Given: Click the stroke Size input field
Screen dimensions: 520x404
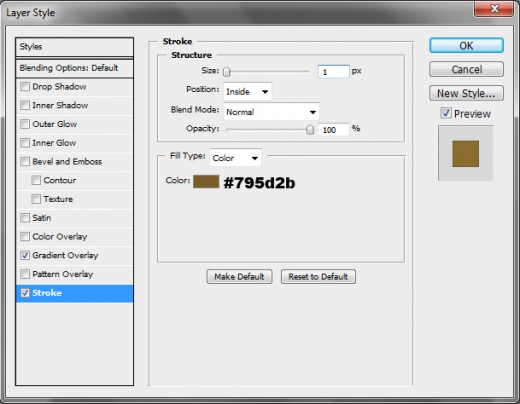Looking at the screenshot, I should click(333, 72).
